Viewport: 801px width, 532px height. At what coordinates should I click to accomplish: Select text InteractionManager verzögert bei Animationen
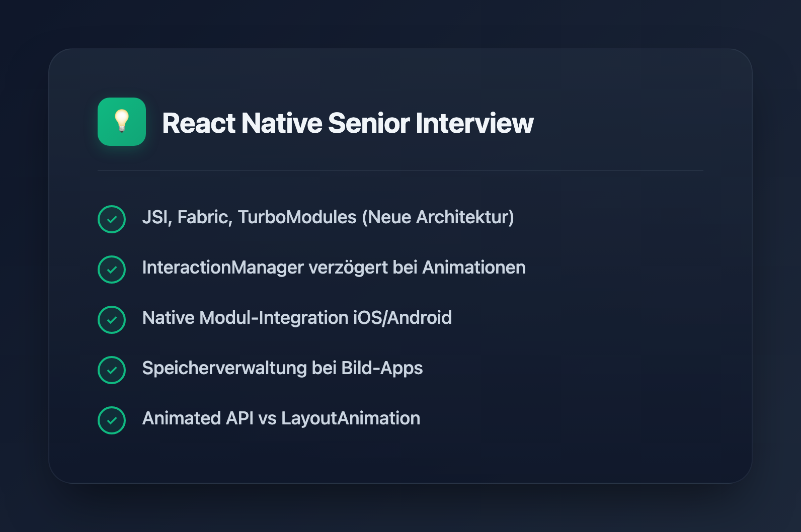[x=334, y=268]
